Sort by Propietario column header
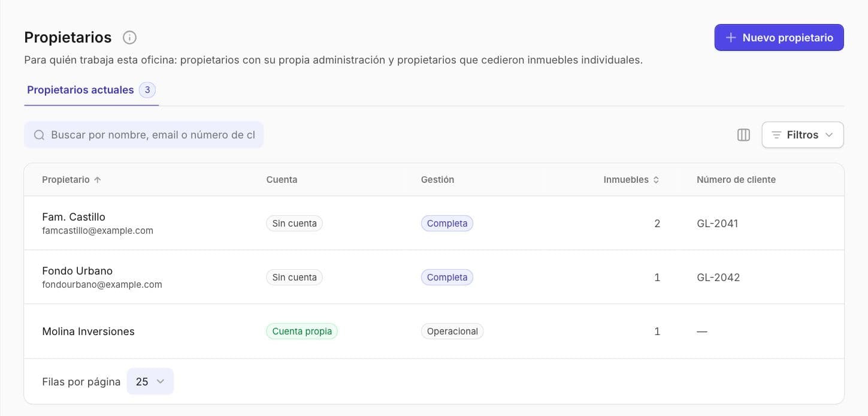Screen dimensions: 868x416 (71, 180)
